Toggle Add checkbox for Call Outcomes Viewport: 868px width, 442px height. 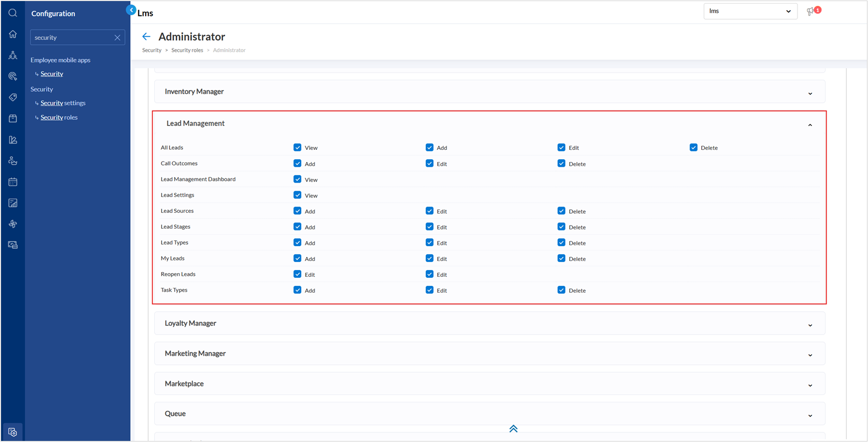[x=298, y=164]
